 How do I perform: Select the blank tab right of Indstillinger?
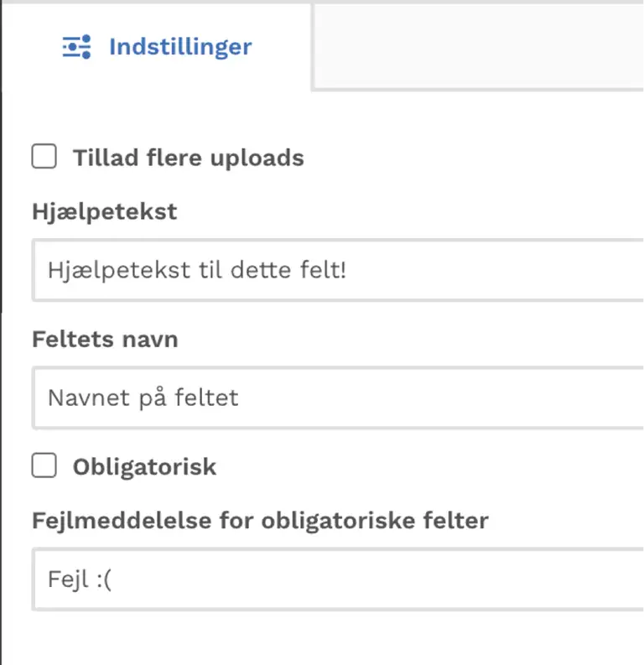[478, 47]
